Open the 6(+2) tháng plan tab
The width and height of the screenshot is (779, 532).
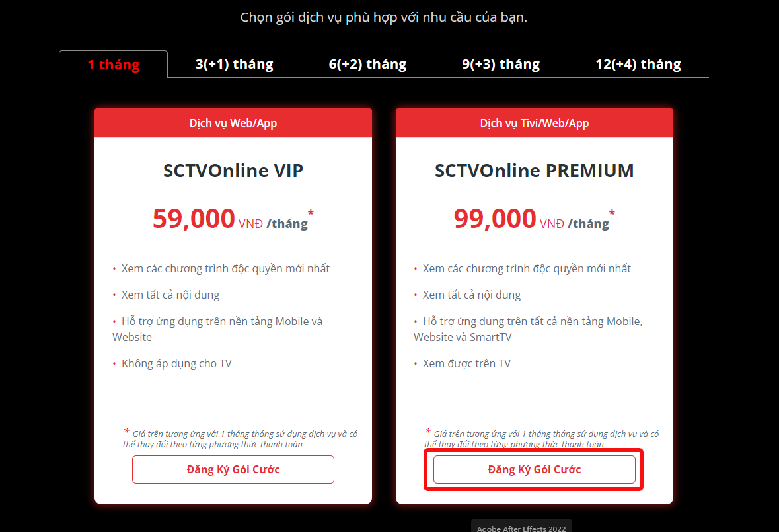coord(367,65)
